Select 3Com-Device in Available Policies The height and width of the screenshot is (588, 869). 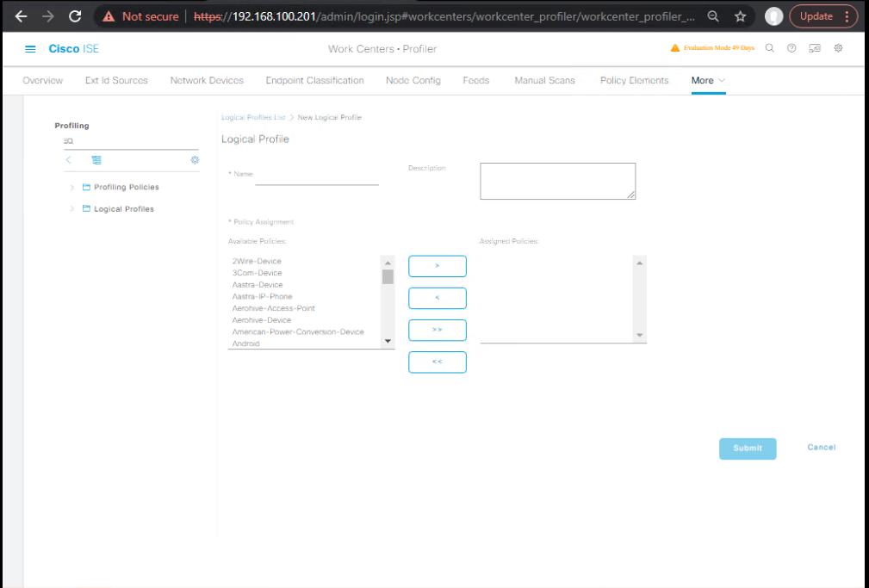(258, 273)
